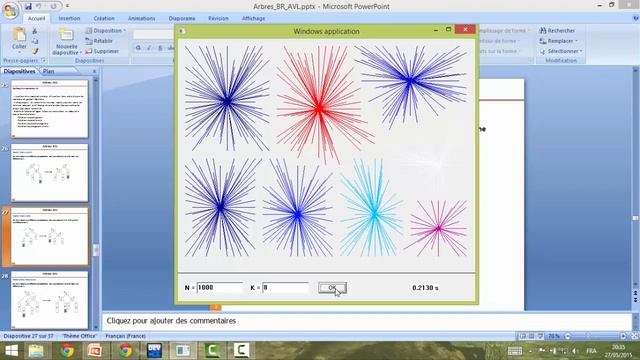Open the Customize Quick Access Toolbar dropdown
The height and width of the screenshot is (360, 640).
coord(67,6)
